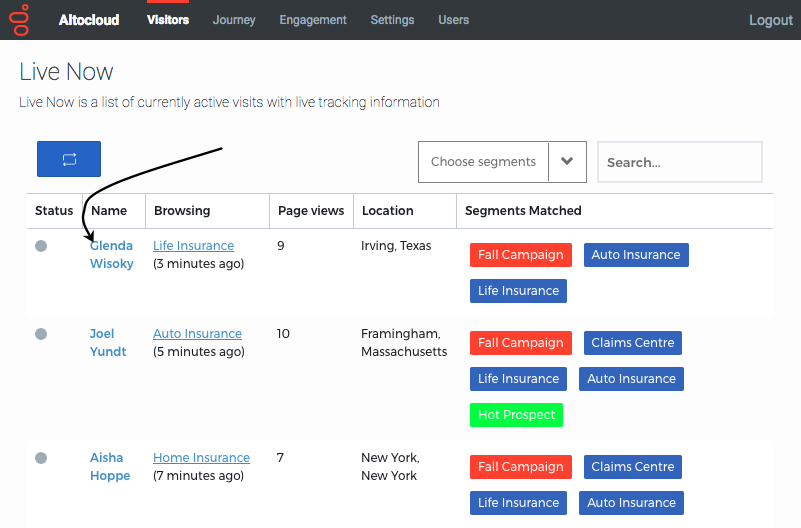
Task: Click Glenda Wisoky's grey status dot
Action: [x=41, y=246]
